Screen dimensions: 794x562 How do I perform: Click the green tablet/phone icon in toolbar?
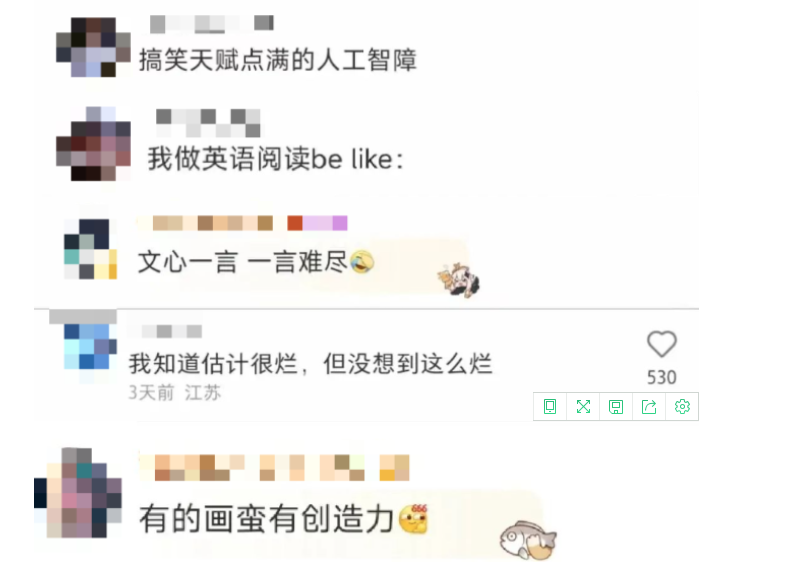[549, 407]
